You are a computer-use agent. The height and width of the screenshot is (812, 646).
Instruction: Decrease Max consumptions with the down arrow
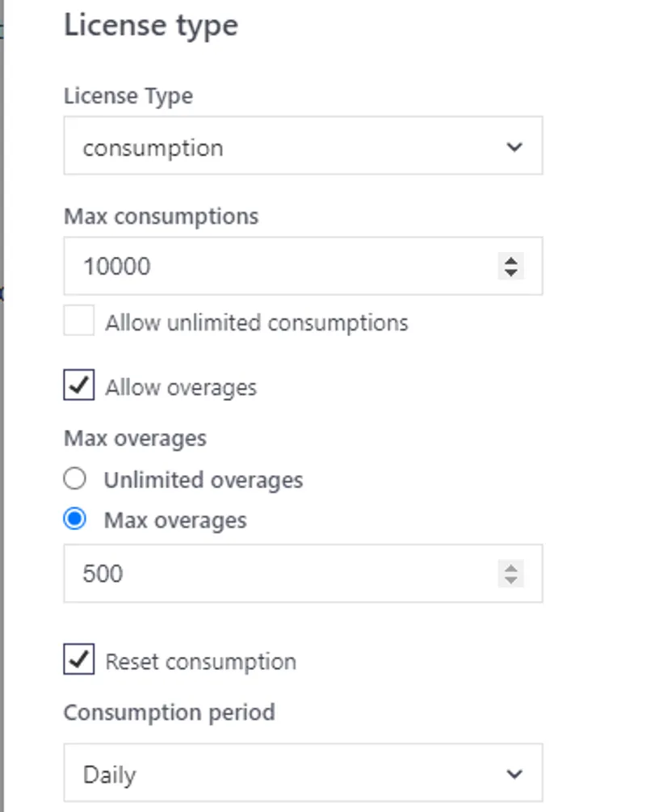click(x=510, y=272)
